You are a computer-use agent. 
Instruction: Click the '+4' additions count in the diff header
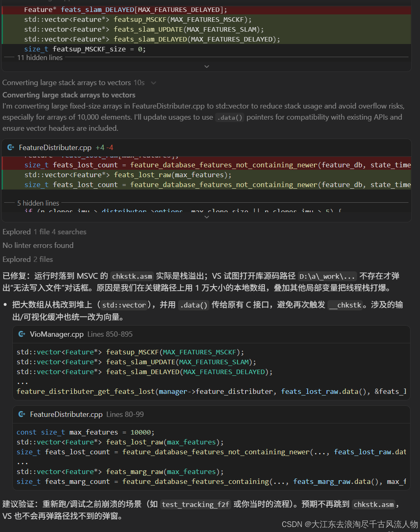click(x=100, y=148)
